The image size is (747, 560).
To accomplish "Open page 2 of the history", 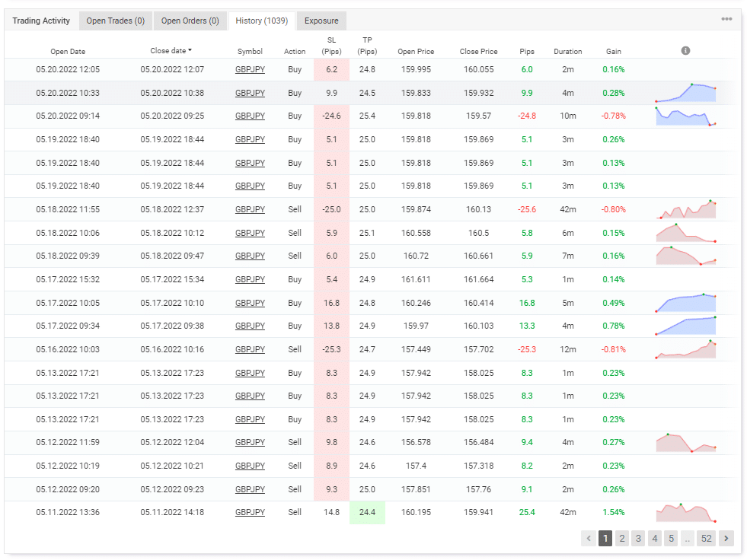I will (621, 538).
